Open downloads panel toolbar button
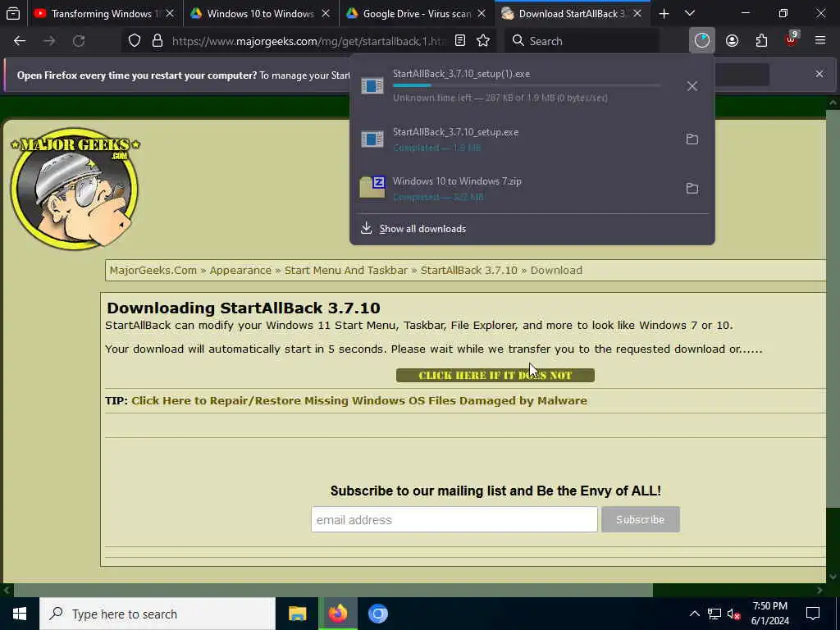Viewport: 840px width, 630px height. [702, 41]
